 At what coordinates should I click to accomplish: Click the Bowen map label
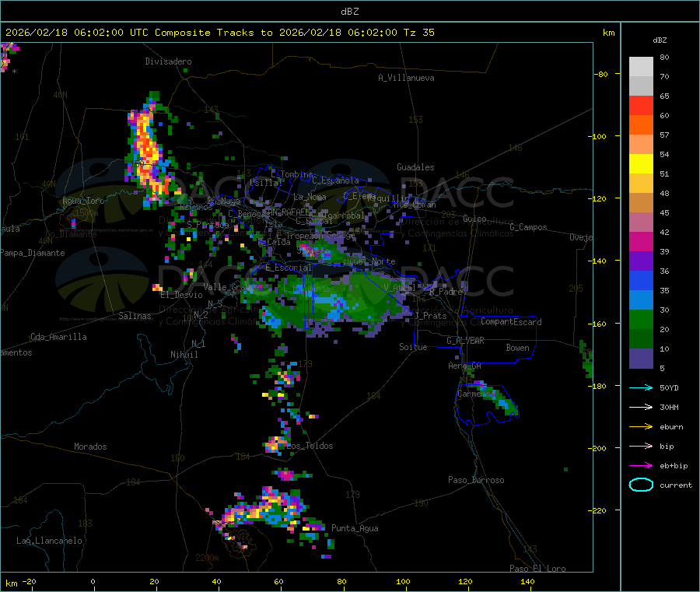click(518, 348)
